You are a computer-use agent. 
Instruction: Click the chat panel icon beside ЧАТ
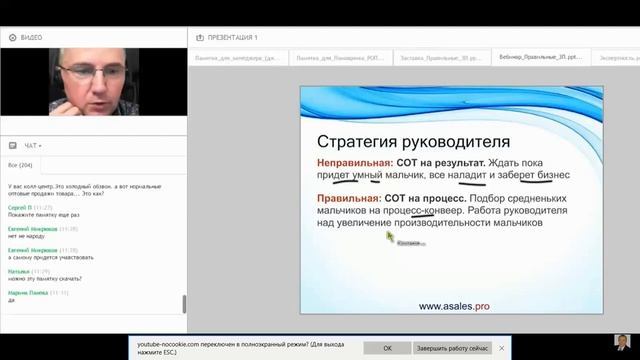[13, 145]
